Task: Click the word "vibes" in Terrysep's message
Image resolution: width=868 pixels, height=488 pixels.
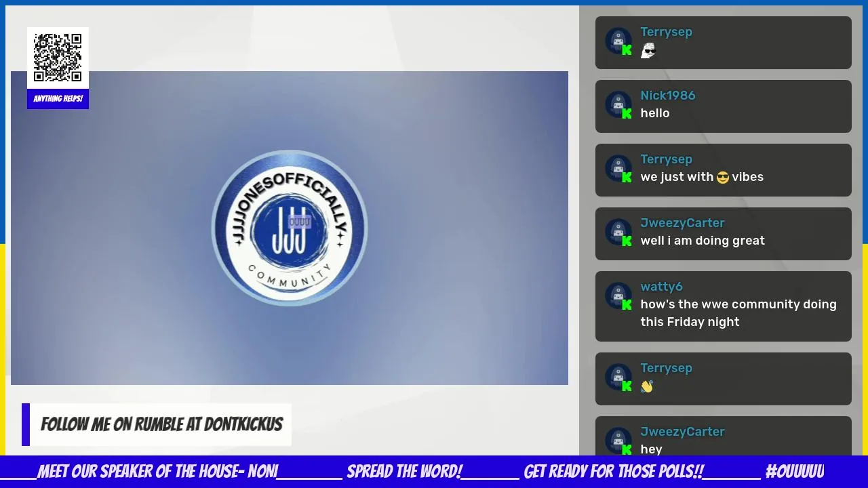Action: [x=748, y=177]
